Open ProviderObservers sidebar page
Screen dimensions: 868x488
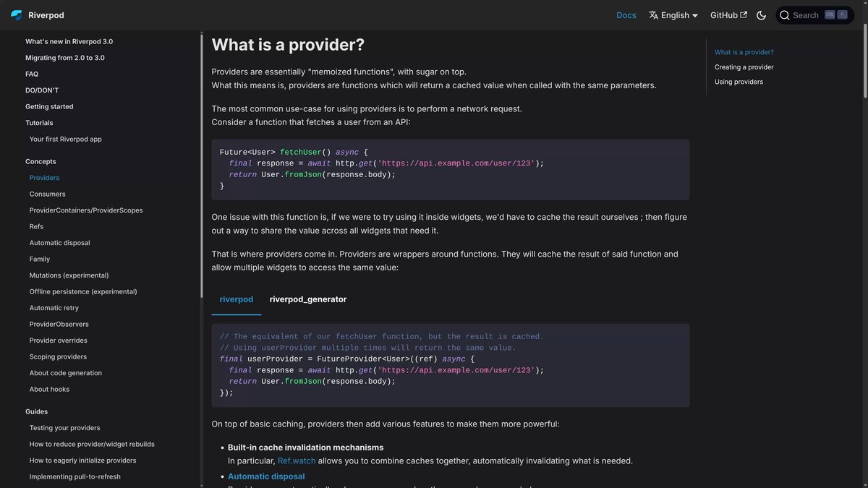pos(59,324)
